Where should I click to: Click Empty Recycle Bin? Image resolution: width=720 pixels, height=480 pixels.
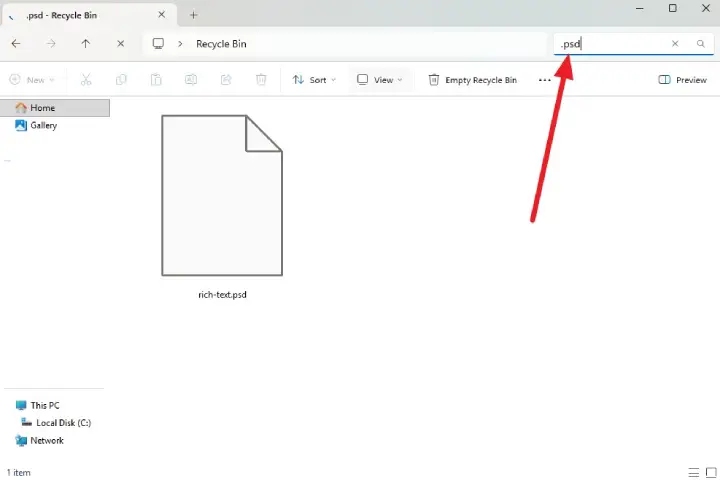(472, 80)
